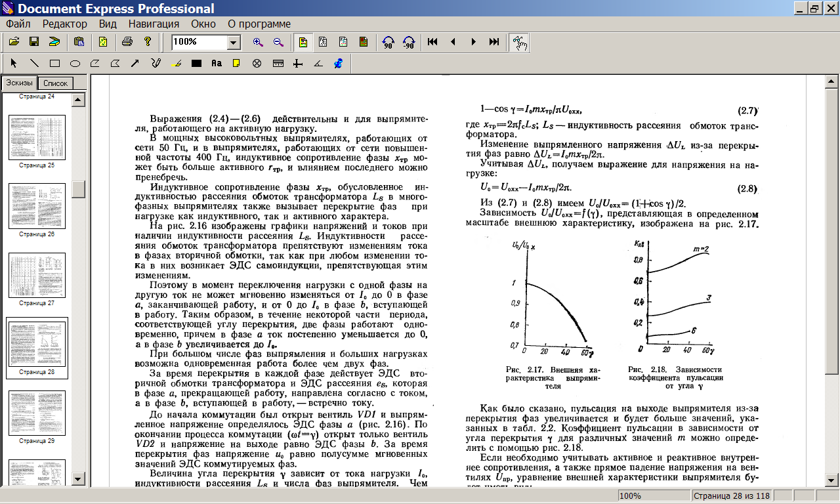Image resolution: width=840 pixels, height=504 pixels.
Task: Click the 100% zoom input field
Action: click(200, 42)
